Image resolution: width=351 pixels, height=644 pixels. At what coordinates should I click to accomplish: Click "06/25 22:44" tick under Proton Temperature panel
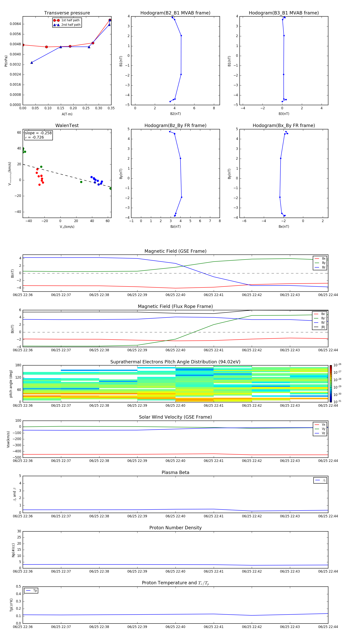(x=328, y=627)
